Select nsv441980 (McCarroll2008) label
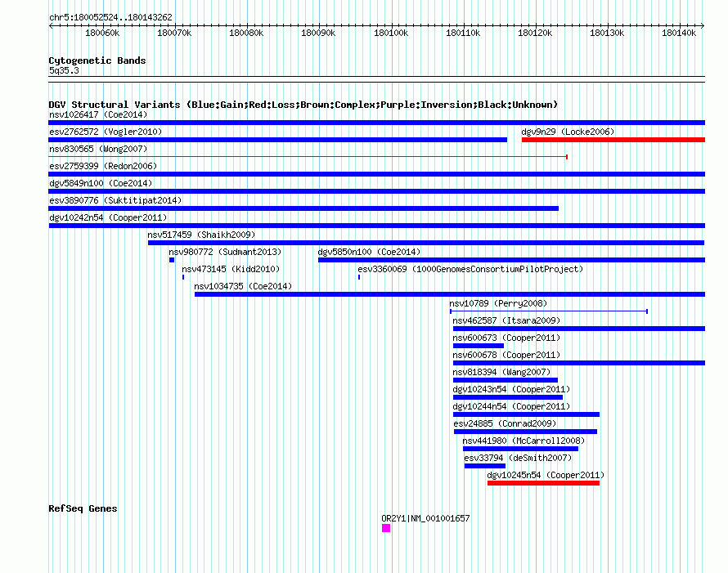This screenshot has height=573, width=728. pos(524,441)
